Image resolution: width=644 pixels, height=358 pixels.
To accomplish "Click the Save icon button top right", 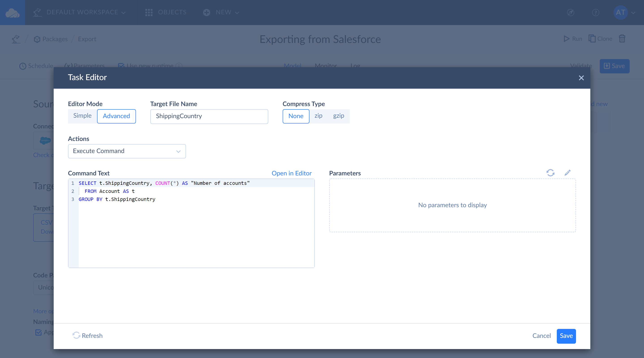I will coord(614,66).
